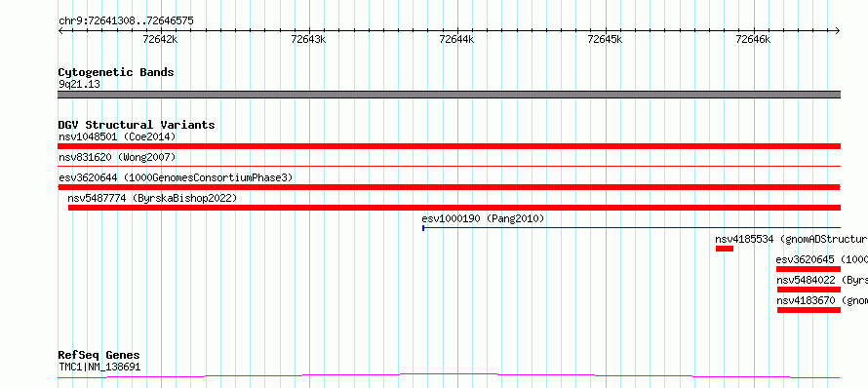Click the 72643k ruler tick label
The image size is (868, 388).
308,39
